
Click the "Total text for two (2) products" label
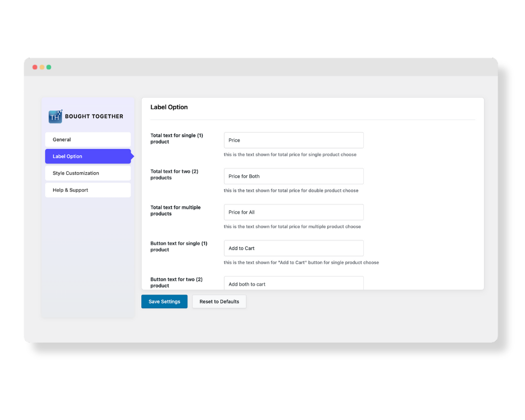174,174
